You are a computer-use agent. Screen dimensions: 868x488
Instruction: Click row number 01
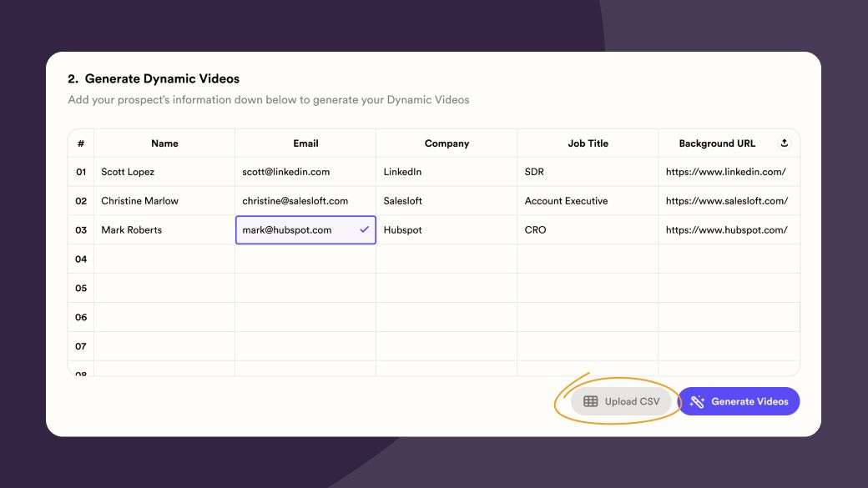point(81,172)
